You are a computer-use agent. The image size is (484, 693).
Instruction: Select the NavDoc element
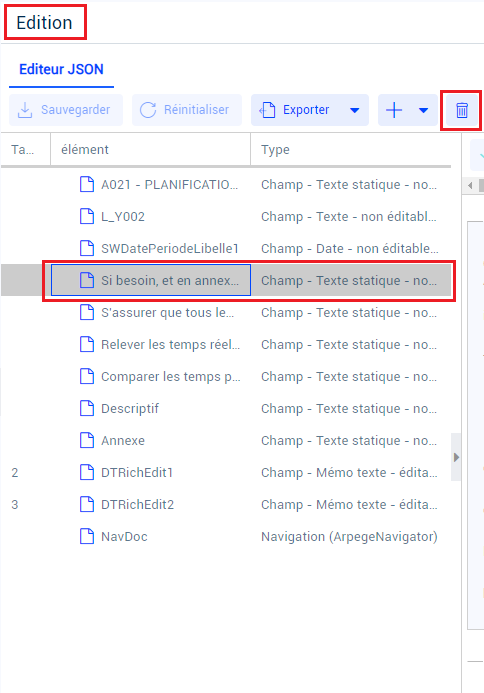click(124, 537)
